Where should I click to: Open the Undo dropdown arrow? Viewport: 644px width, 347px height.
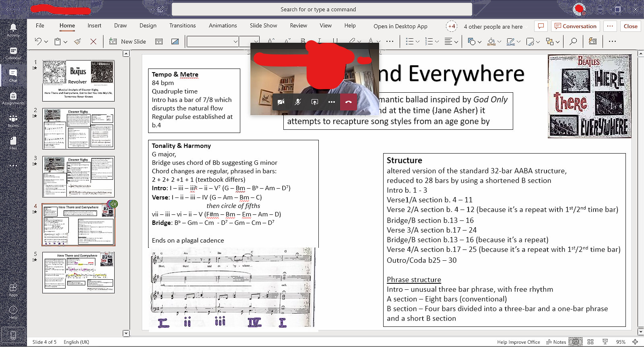tap(46, 42)
